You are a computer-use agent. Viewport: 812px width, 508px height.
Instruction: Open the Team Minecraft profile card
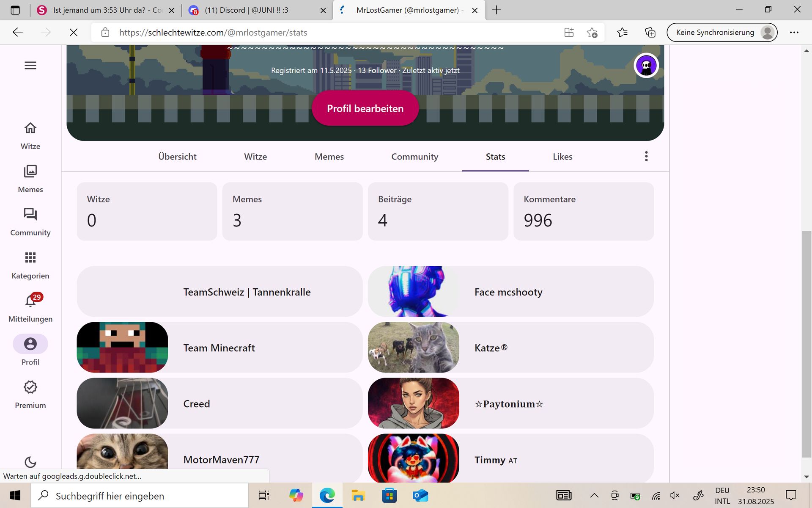(219, 348)
